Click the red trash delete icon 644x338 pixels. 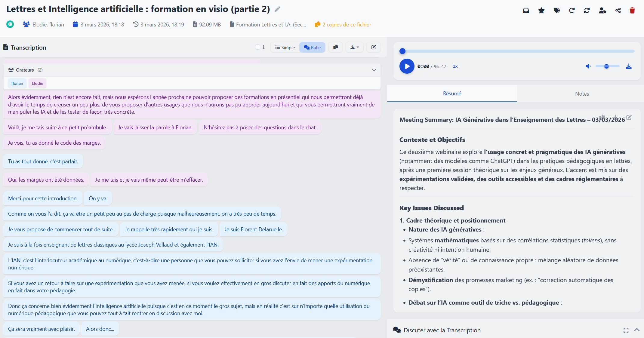(x=632, y=11)
